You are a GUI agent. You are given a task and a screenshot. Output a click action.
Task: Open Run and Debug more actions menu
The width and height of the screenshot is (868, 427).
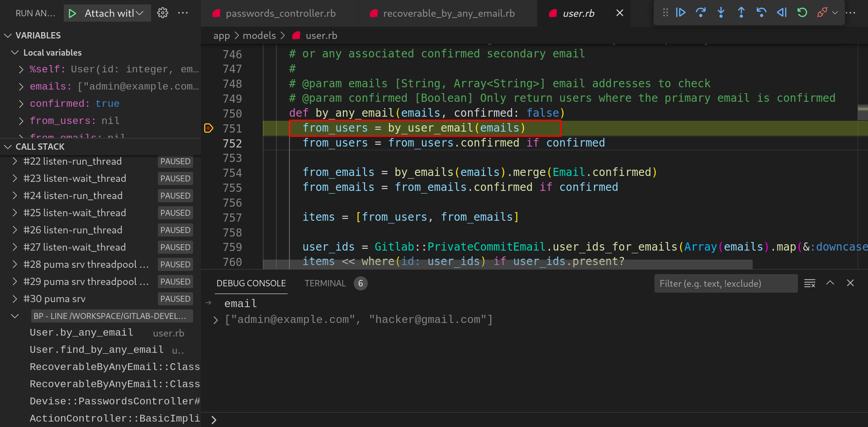click(183, 13)
